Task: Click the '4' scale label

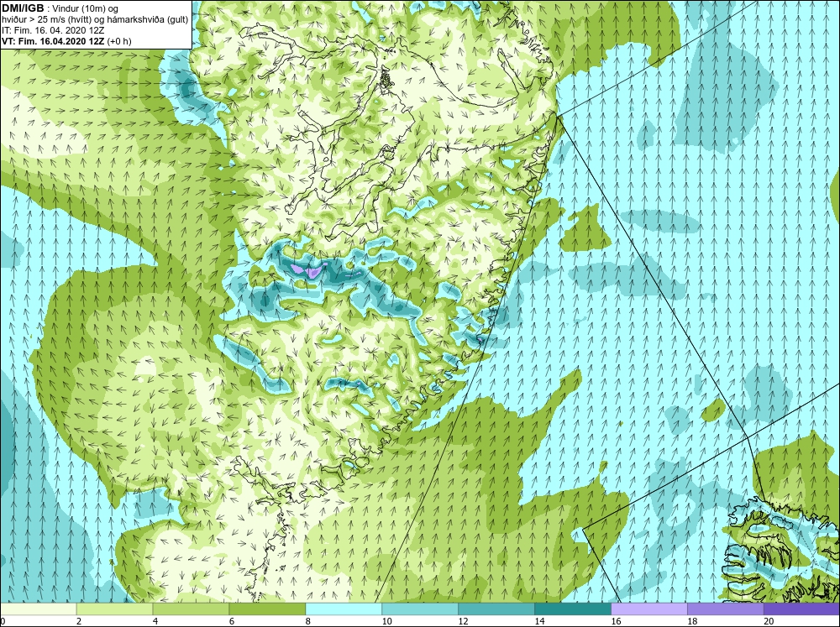Action: [x=155, y=621]
